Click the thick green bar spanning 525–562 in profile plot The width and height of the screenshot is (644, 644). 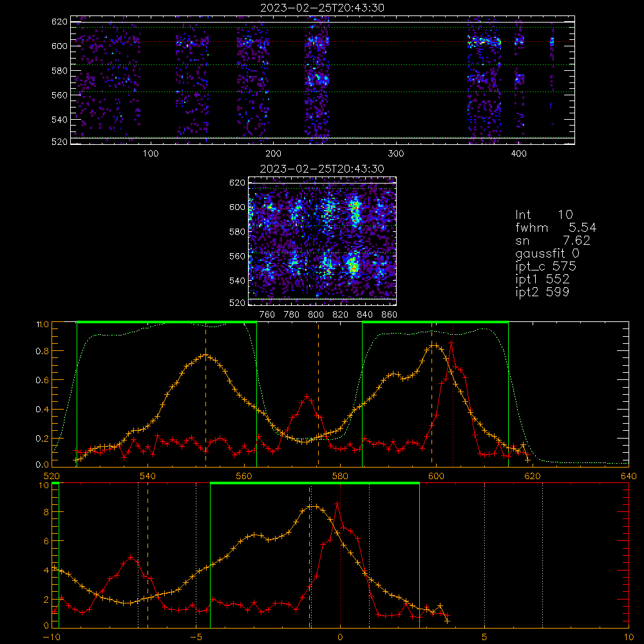[x=167, y=322]
